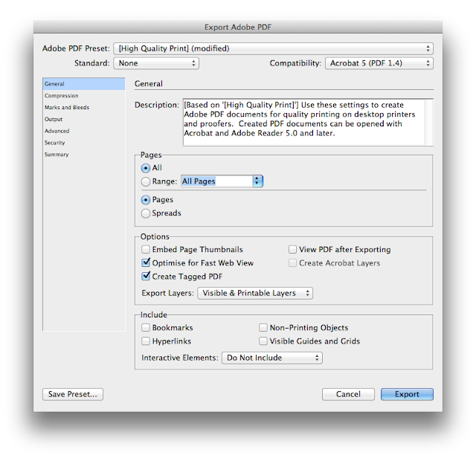Click the Save Preset... button

tap(73, 394)
